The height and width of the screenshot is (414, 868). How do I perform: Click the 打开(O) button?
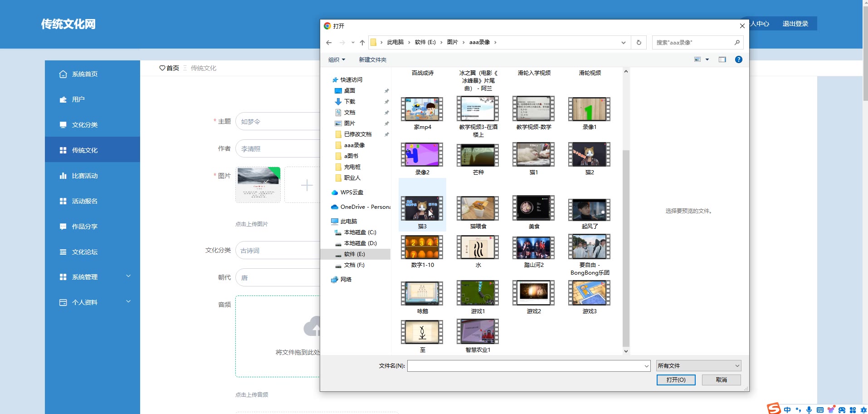coord(676,380)
